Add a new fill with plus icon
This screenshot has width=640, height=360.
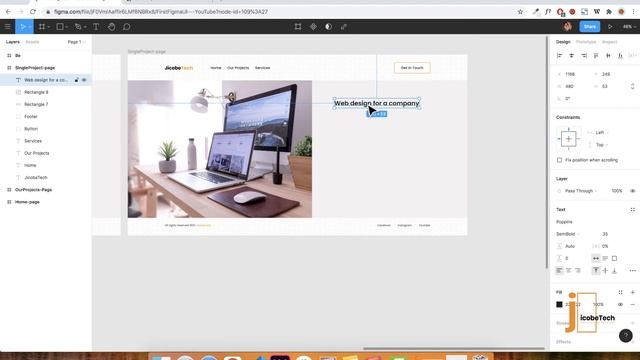[633, 292]
